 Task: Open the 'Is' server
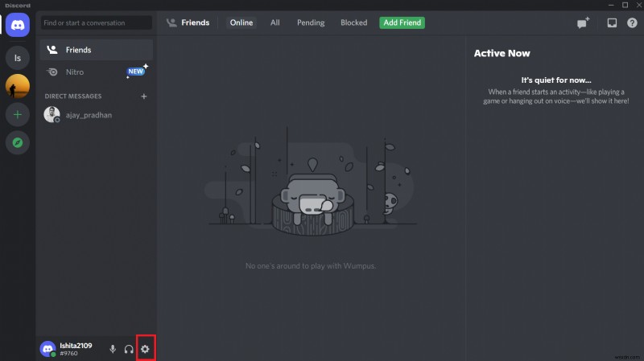coord(17,58)
